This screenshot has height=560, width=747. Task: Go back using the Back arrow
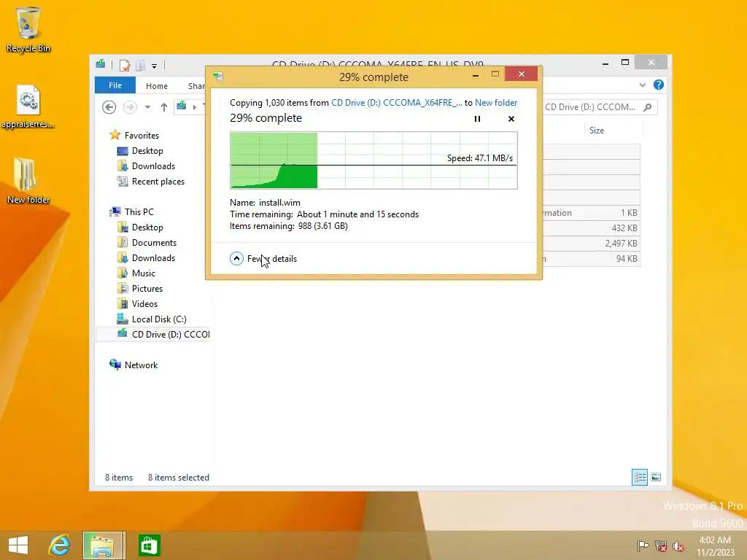[x=109, y=107]
